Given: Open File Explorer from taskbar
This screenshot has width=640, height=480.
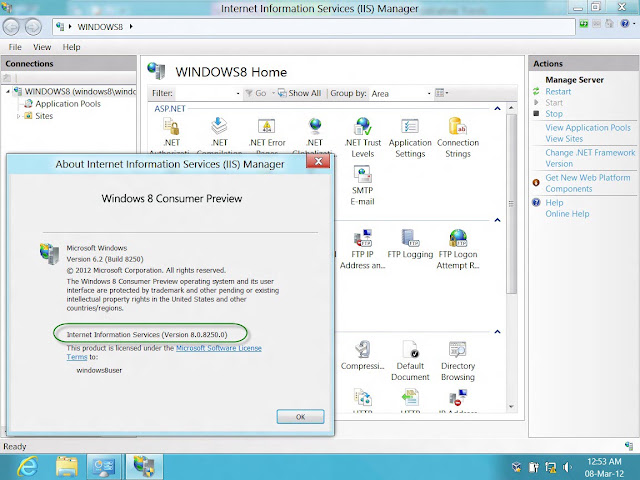Looking at the screenshot, I should click(x=67, y=467).
